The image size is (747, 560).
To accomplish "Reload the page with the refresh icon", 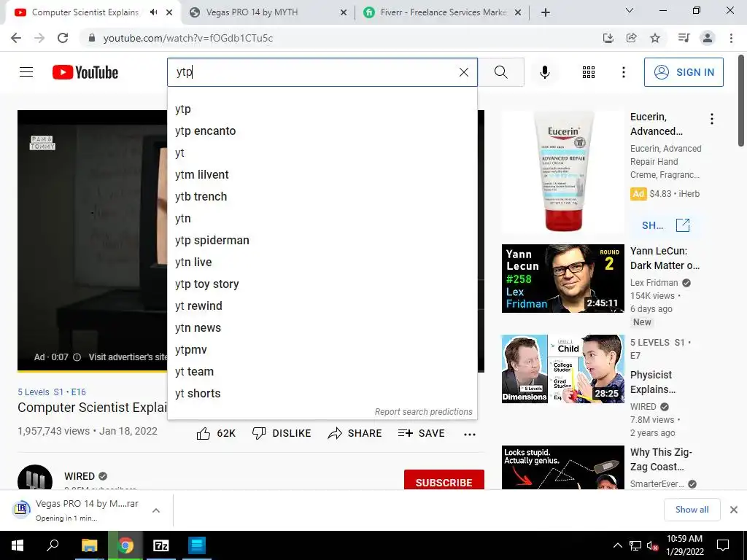I will [x=63, y=38].
